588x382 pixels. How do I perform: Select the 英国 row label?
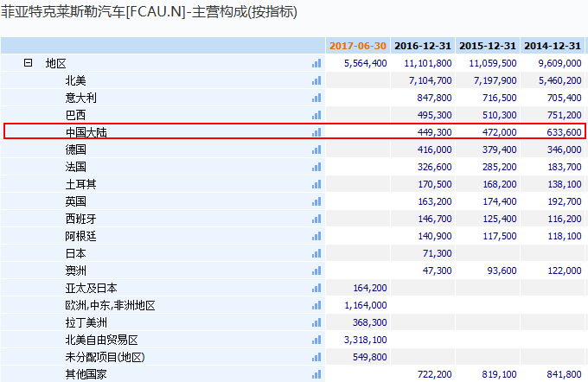(76, 201)
